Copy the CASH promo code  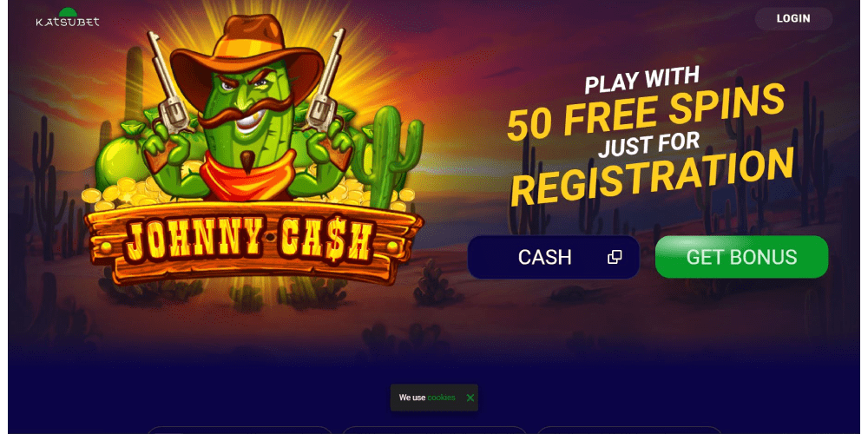click(x=615, y=257)
